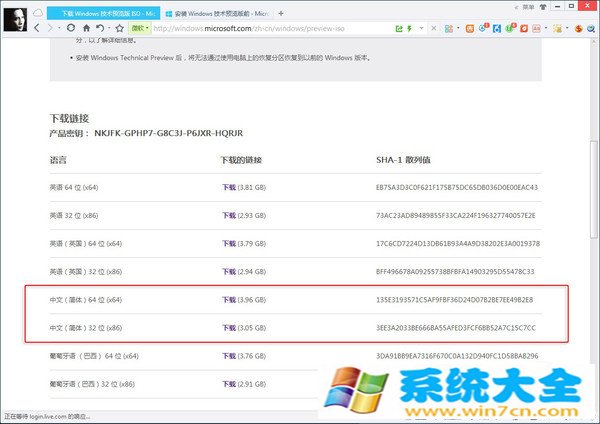Image resolution: width=600 pixels, height=424 pixels.
Task: Click 下载 link for 英语 64 位 (x64)
Action: pos(229,188)
